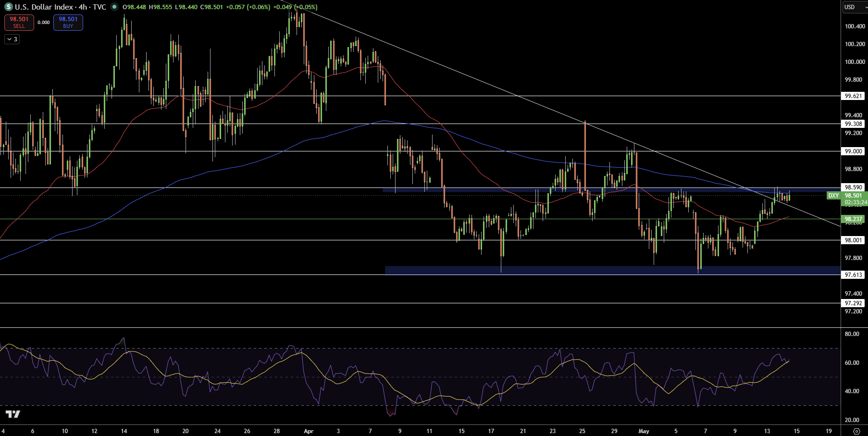
Task: Select the 99.308 horizontal line price label
Action: pos(854,124)
